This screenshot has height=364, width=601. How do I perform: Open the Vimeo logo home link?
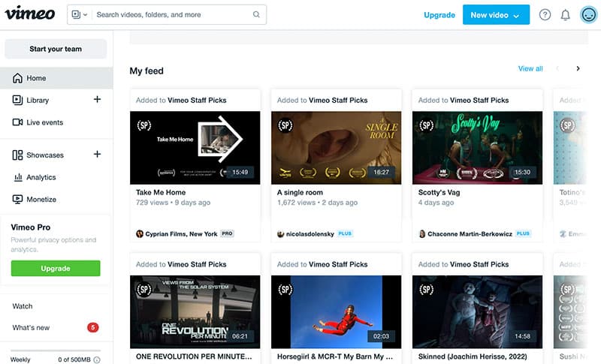click(x=30, y=14)
